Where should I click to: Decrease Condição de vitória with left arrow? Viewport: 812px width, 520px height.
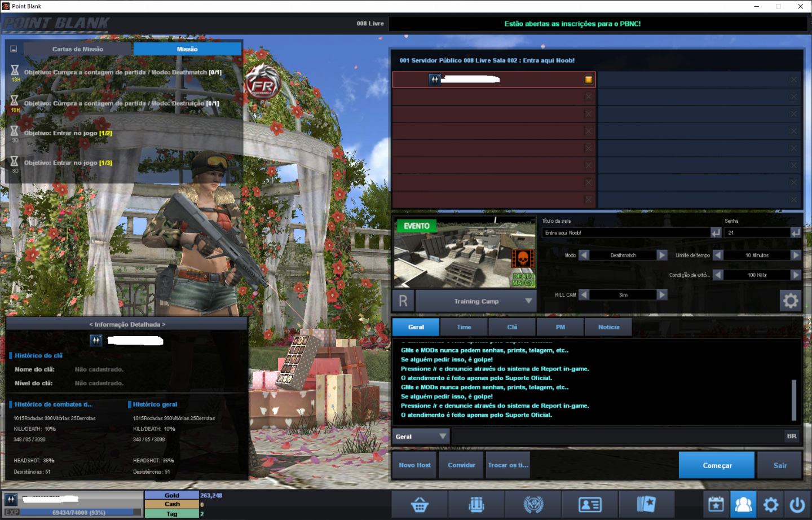pos(718,275)
